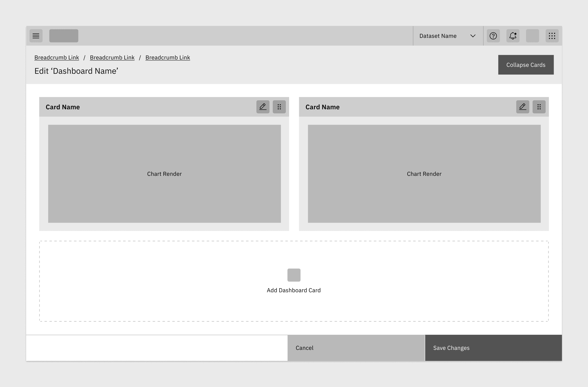Click the Dataset Name chevron arrow
The width and height of the screenshot is (588, 387).
point(473,36)
